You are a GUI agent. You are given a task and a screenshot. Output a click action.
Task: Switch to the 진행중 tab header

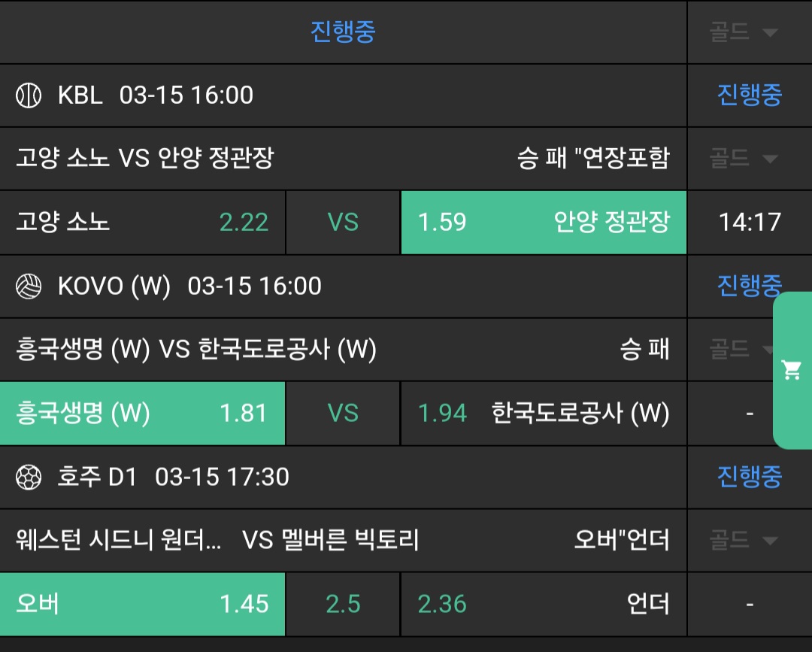click(343, 32)
